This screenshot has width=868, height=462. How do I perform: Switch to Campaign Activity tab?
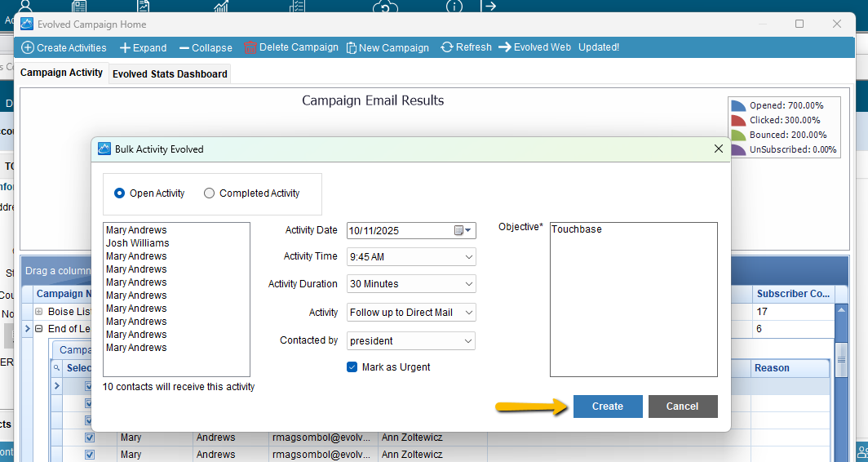[x=62, y=73]
